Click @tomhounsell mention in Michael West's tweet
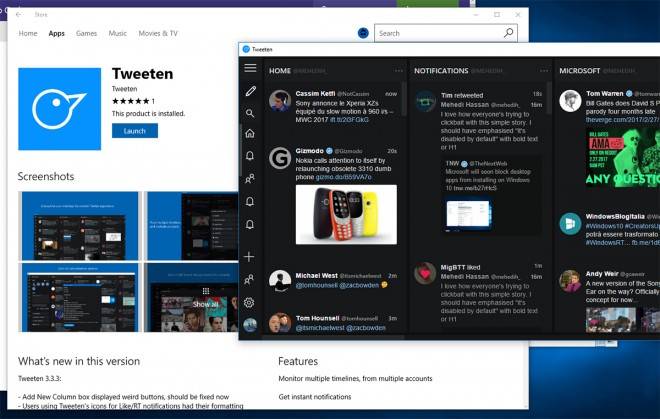 coord(316,285)
